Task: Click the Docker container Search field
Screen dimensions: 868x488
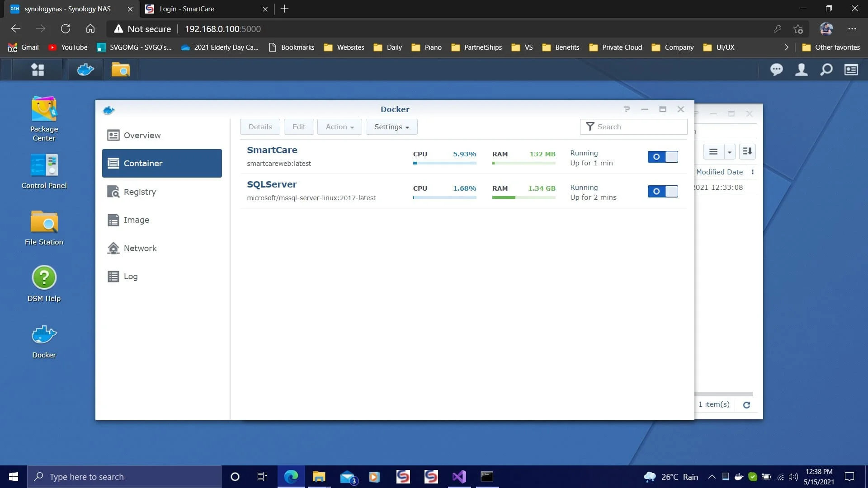Action: click(633, 127)
